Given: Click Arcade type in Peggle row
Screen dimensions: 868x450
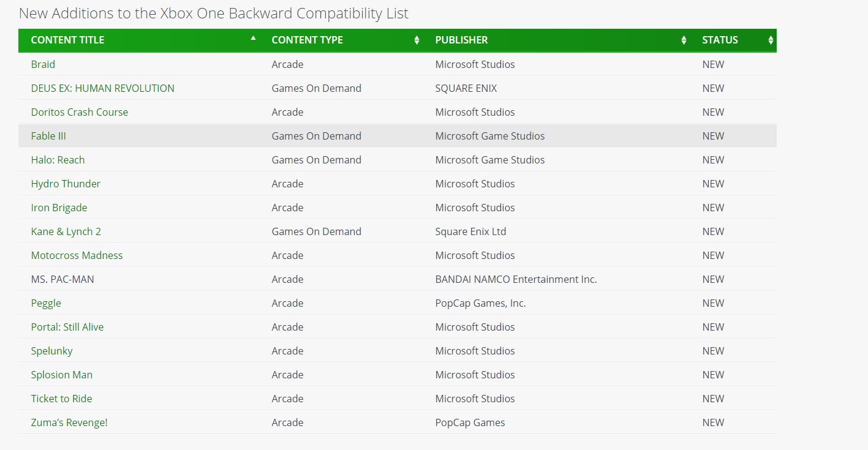Looking at the screenshot, I should click(287, 303).
